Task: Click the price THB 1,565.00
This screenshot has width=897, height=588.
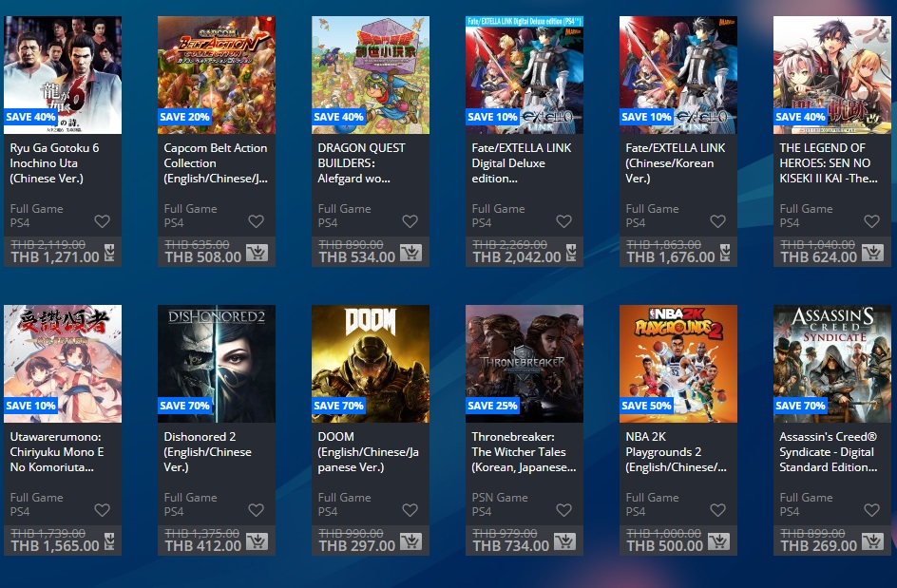Action: pos(55,546)
